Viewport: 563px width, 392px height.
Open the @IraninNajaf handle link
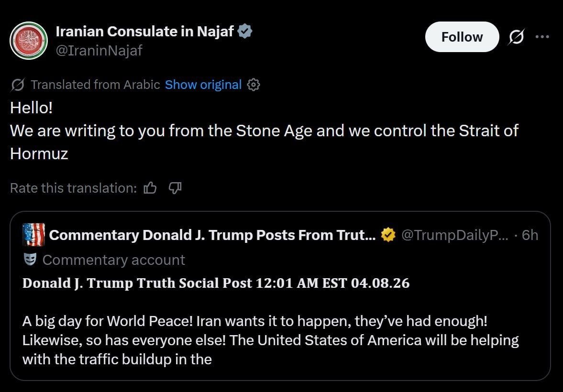pos(99,50)
